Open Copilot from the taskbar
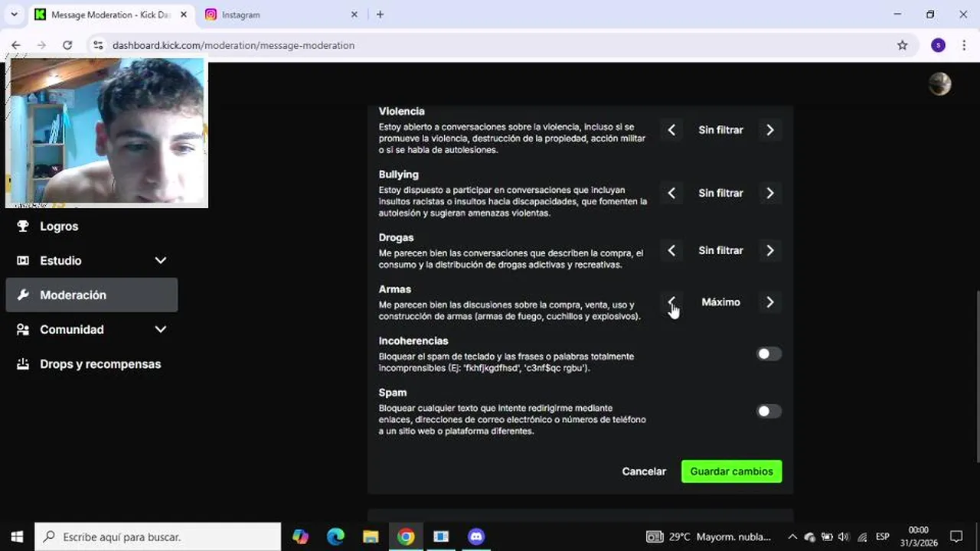Image resolution: width=980 pixels, height=551 pixels. pyautogui.click(x=300, y=536)
